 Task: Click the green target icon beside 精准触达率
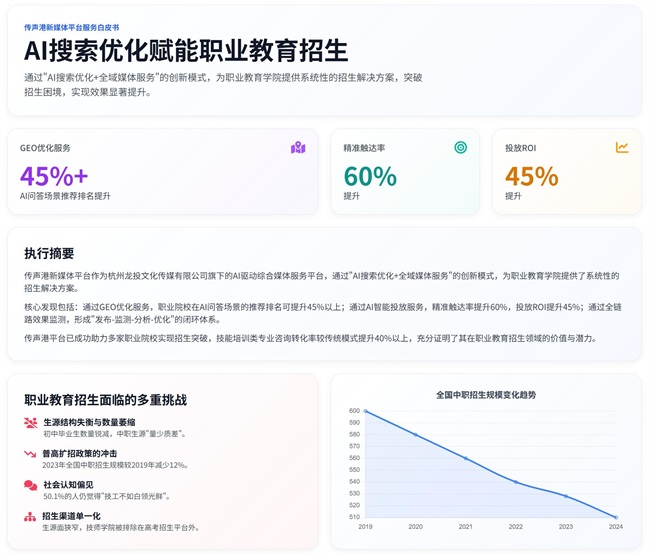(x=460, y=148)
